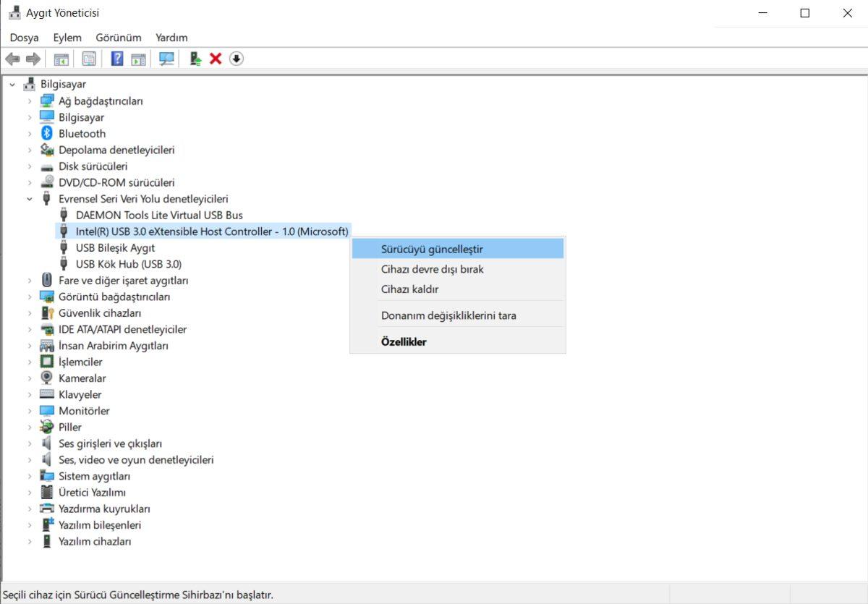
Task: Open Özellikler from the context menu
Action: [x=404, y=342]
